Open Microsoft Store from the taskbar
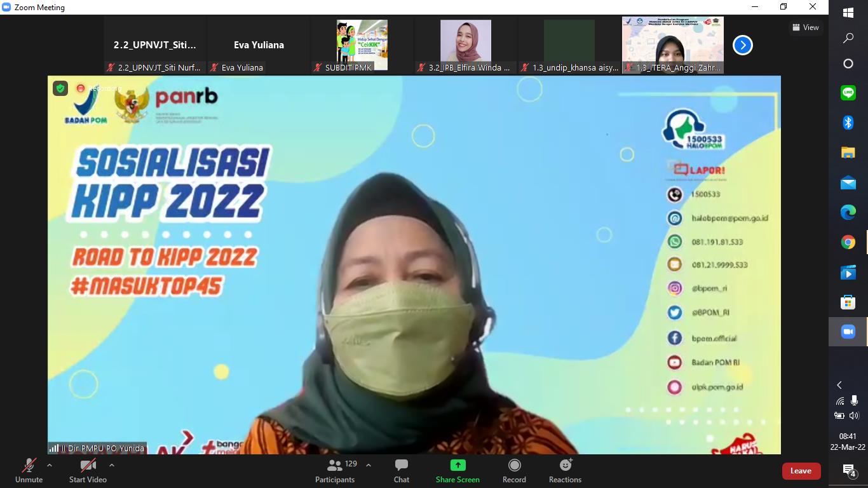Image resolution: width=868 pixels, height=488 pixels. pyautogui.click(x=848, y=302)
